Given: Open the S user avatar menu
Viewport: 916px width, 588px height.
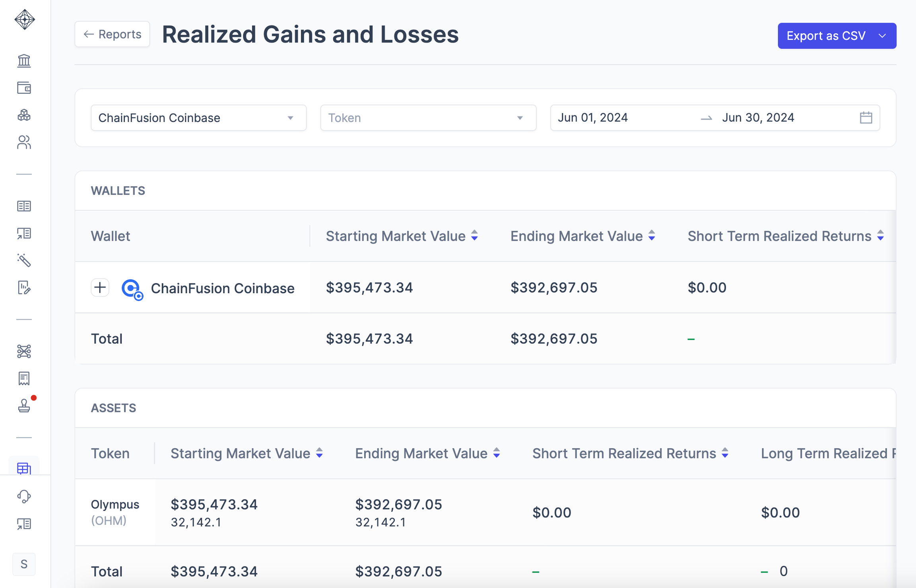Looking at the screenshot, I should pyautogui.click(x=24, y=564).
